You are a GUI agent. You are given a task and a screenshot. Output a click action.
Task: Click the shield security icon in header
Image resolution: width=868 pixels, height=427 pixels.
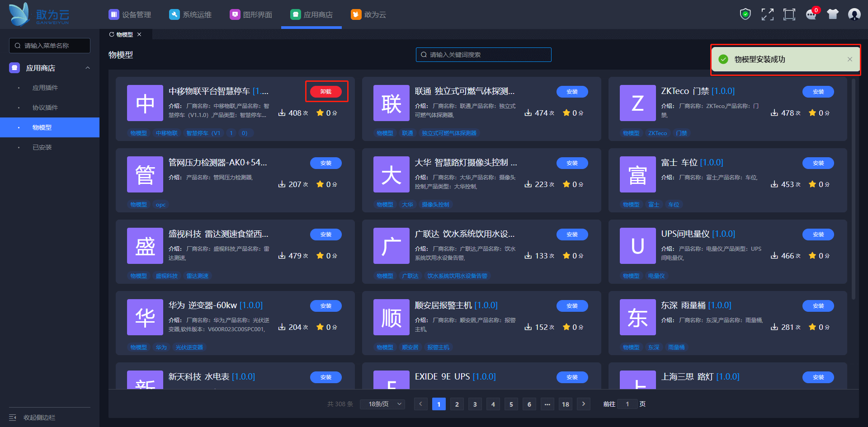click(745, 14)
